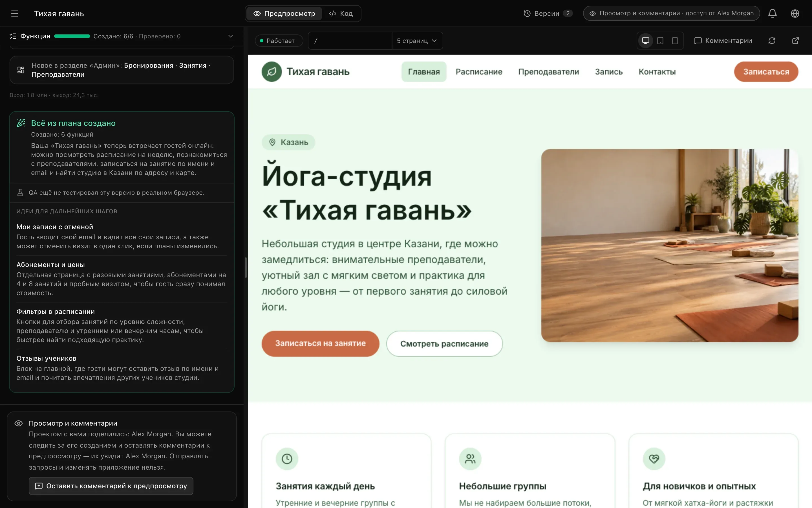Expand the Функции panel chevron
This screenshot has height=508, width=812.
click(231, 36)
